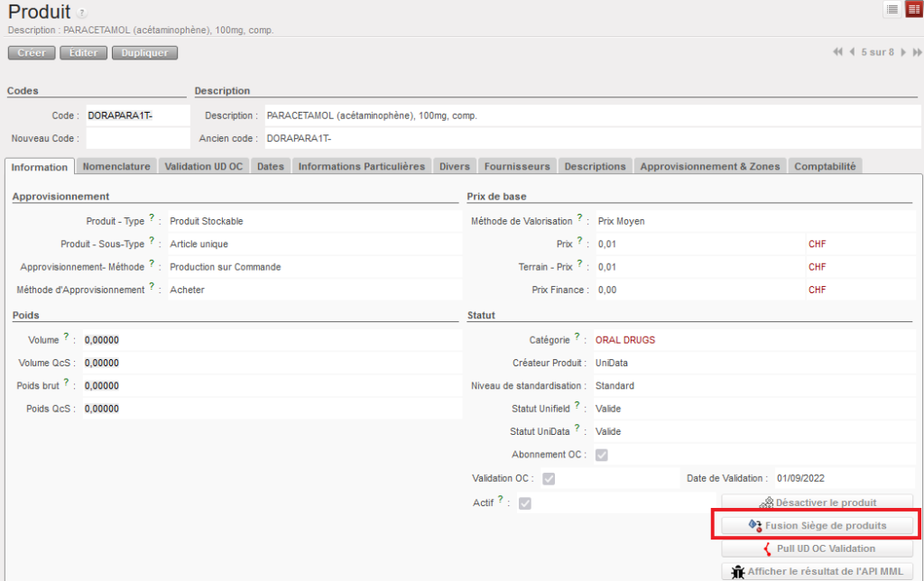Jump to last record with double-right arrow
924x581 pixels.
pos(917,52)
